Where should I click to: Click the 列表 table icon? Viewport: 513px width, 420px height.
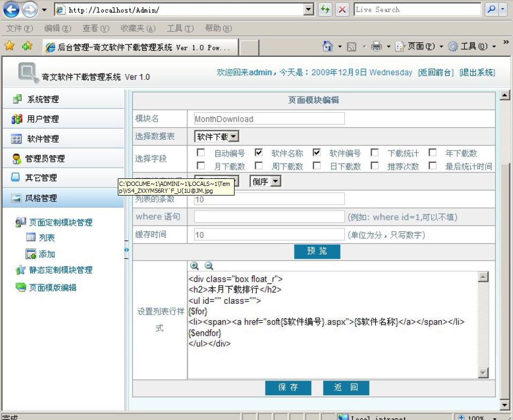(31, 237)
